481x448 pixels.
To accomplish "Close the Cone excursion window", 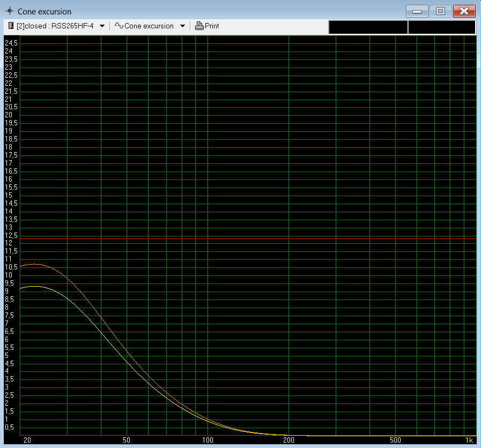I will click(x=464, y=11).
